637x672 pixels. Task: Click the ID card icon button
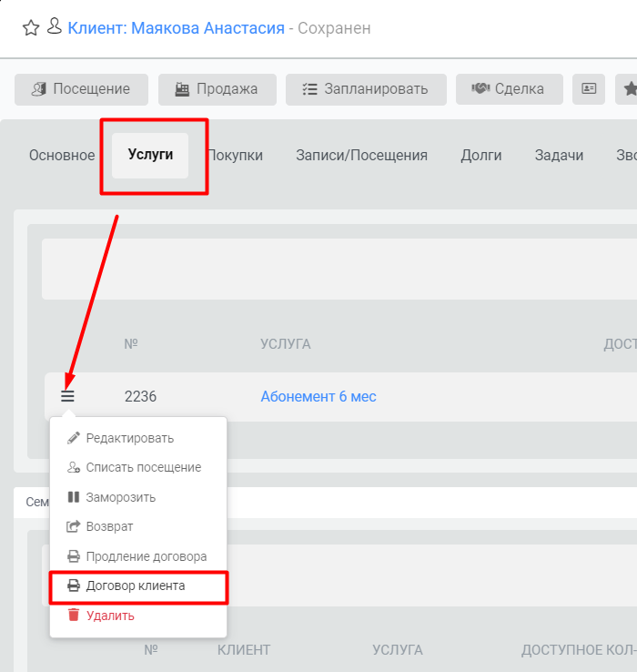click(589, 89)
